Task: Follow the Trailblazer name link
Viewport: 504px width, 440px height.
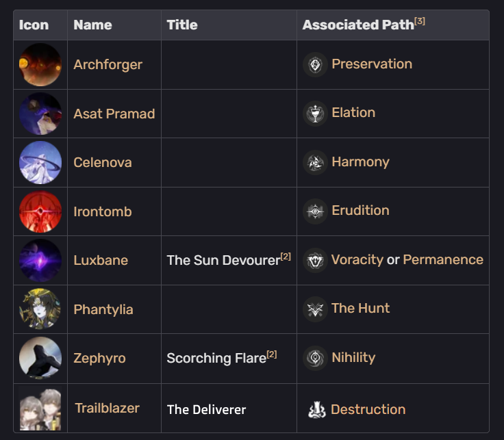Action: (x=107, y=409)
